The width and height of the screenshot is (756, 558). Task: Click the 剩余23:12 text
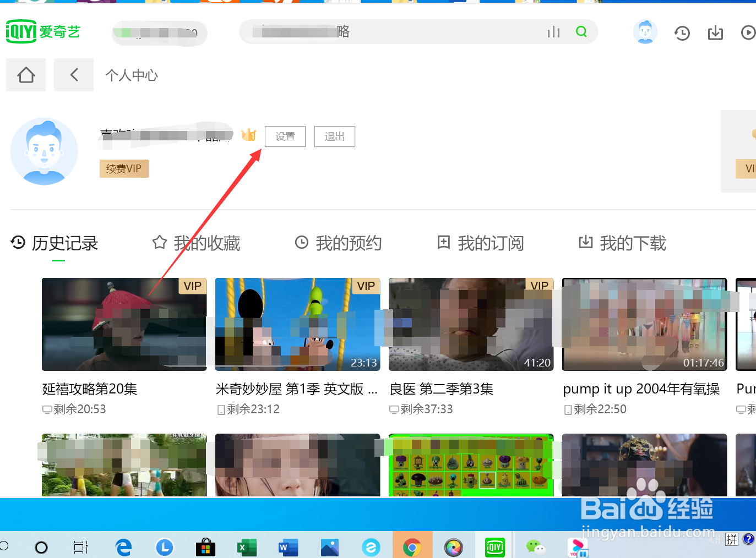point(253,409)
